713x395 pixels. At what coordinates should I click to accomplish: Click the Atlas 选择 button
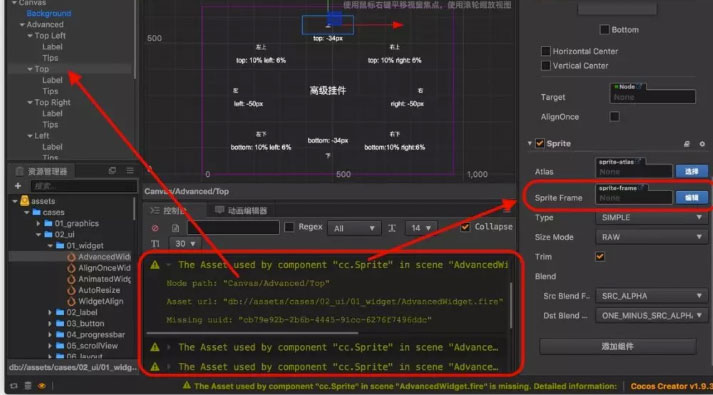point(691,171)
